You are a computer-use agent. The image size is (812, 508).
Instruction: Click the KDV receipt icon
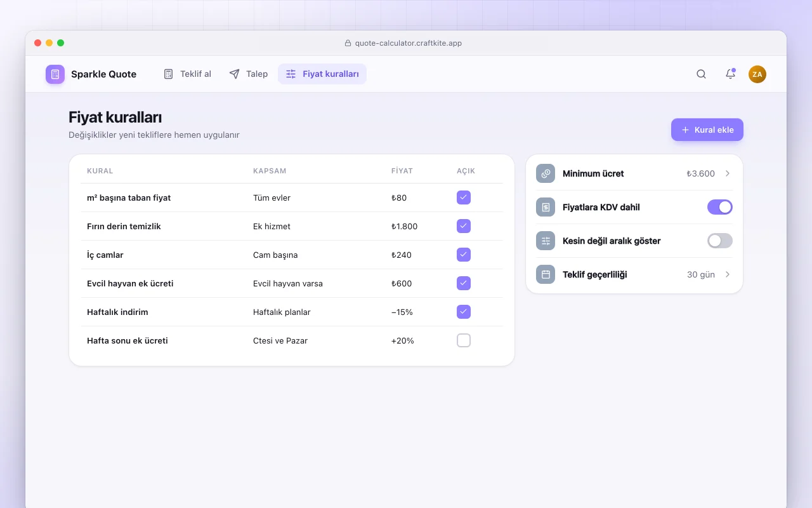(x=546, y=207)
